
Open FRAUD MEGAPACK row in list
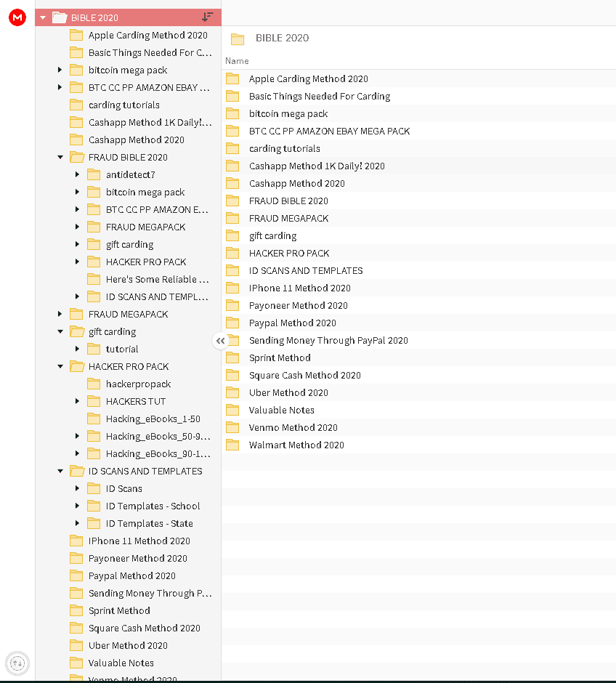click(419, 218)
